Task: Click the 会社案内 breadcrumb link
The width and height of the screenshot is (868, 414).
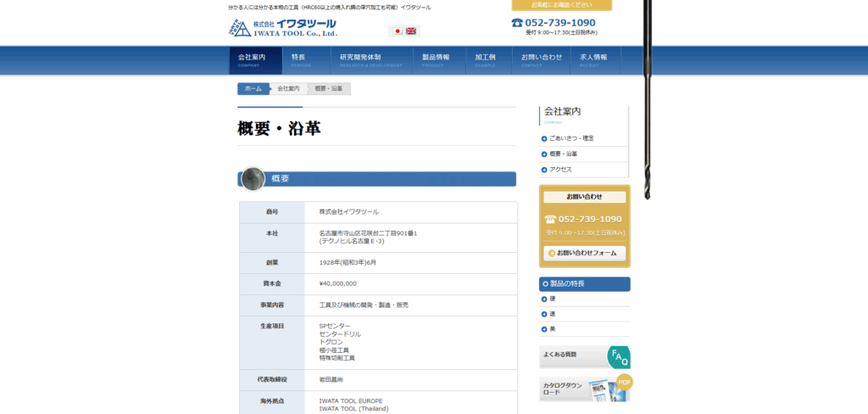Action: tap(288, 89)
